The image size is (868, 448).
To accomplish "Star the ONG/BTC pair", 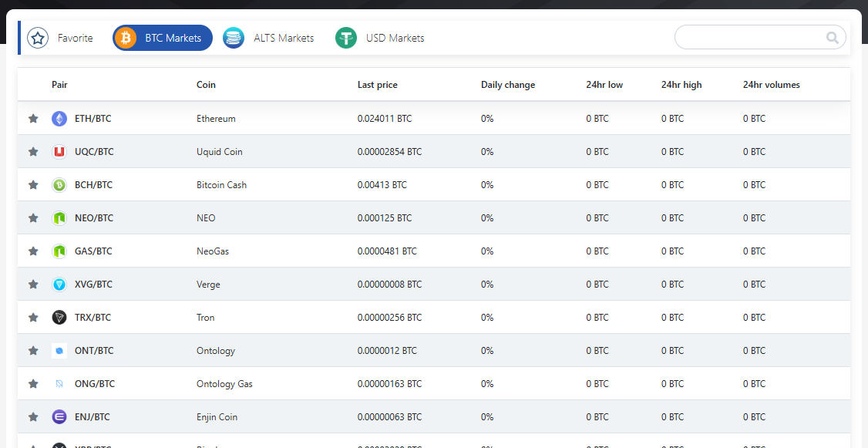I will pos(33,384).
